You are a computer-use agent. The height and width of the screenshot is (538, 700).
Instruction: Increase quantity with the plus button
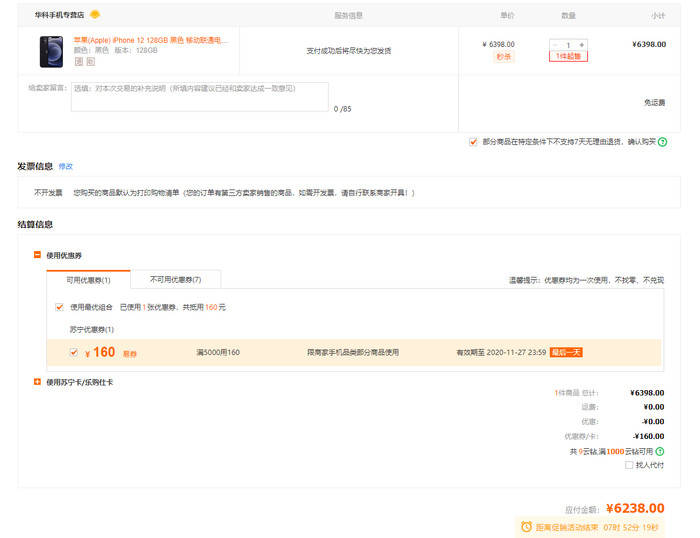(x=582, y=45)
